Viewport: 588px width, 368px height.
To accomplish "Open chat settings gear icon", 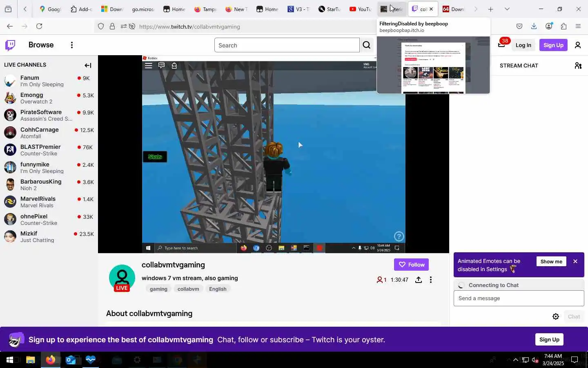I will (x=556, y=316).
